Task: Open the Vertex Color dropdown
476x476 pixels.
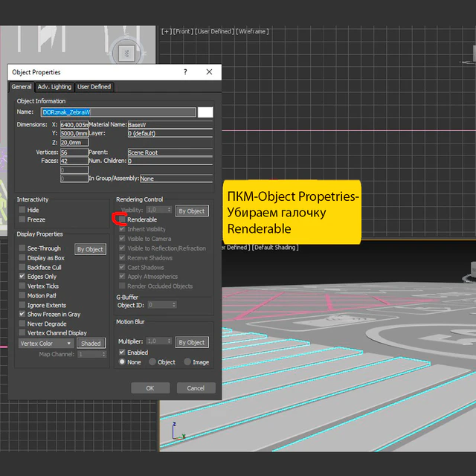Action: (46, 344)
